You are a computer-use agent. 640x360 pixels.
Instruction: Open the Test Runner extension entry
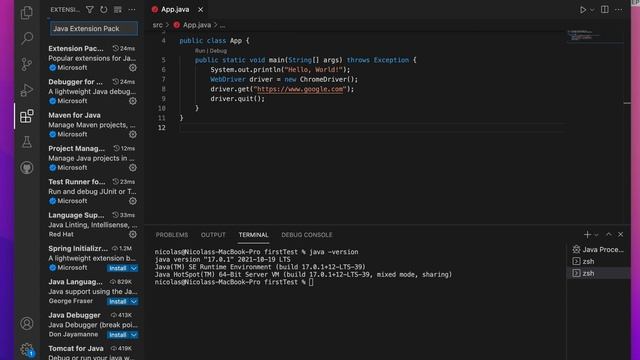point(93,191)
